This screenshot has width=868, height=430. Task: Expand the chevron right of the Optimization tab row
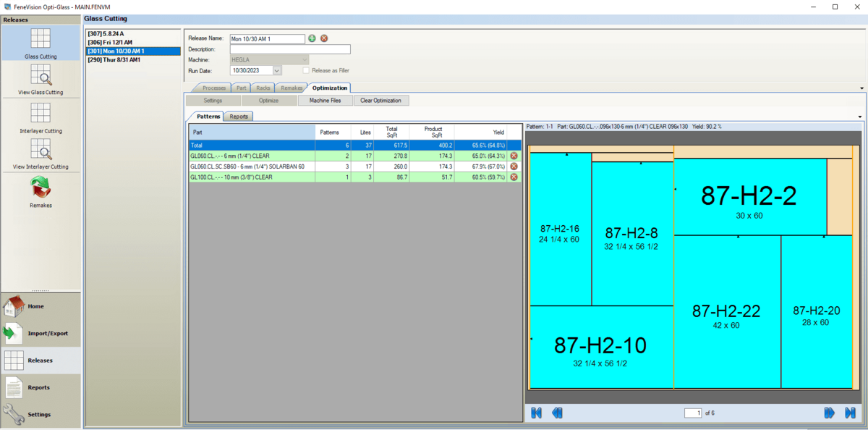pos(860,87)
